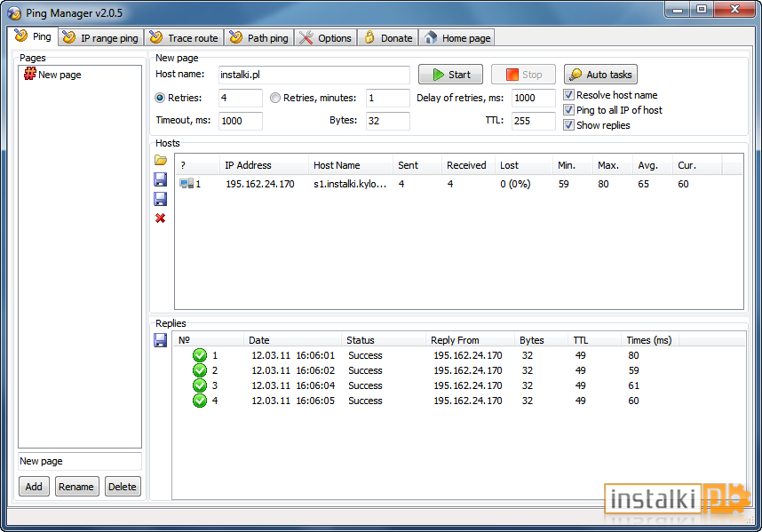The width and height of the screenshot is (762, 532).
Task: Click the Bytes input field
Action: tap(388, 121)
